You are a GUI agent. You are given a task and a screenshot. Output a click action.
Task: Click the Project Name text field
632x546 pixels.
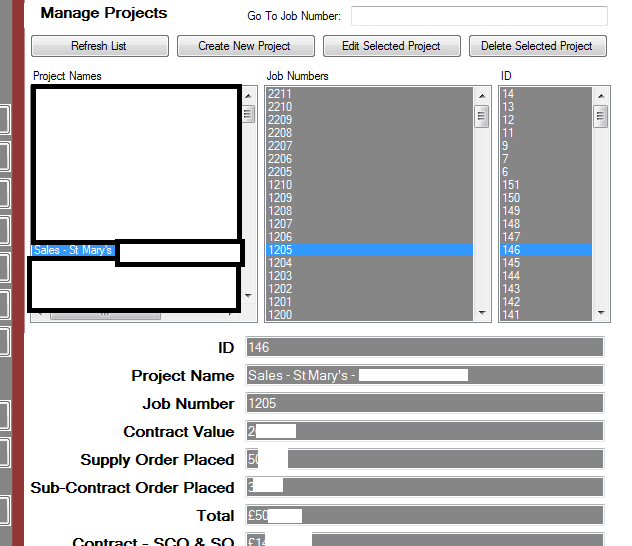tap(424, 376)
